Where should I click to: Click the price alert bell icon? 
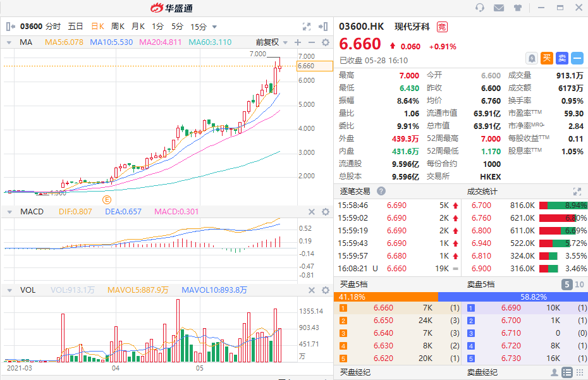[x=531, y=58]
